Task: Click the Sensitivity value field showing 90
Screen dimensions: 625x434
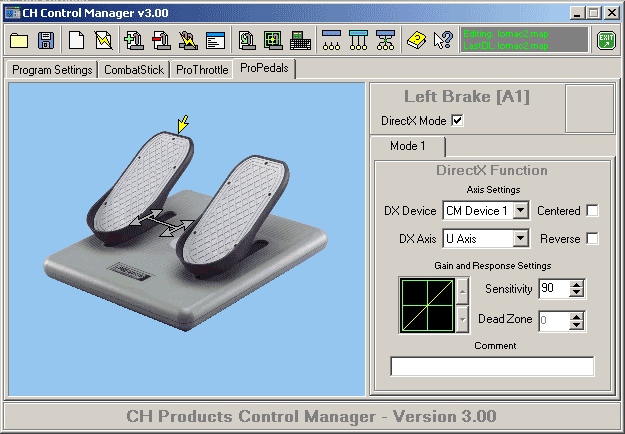Action: [x=554, y=289]
